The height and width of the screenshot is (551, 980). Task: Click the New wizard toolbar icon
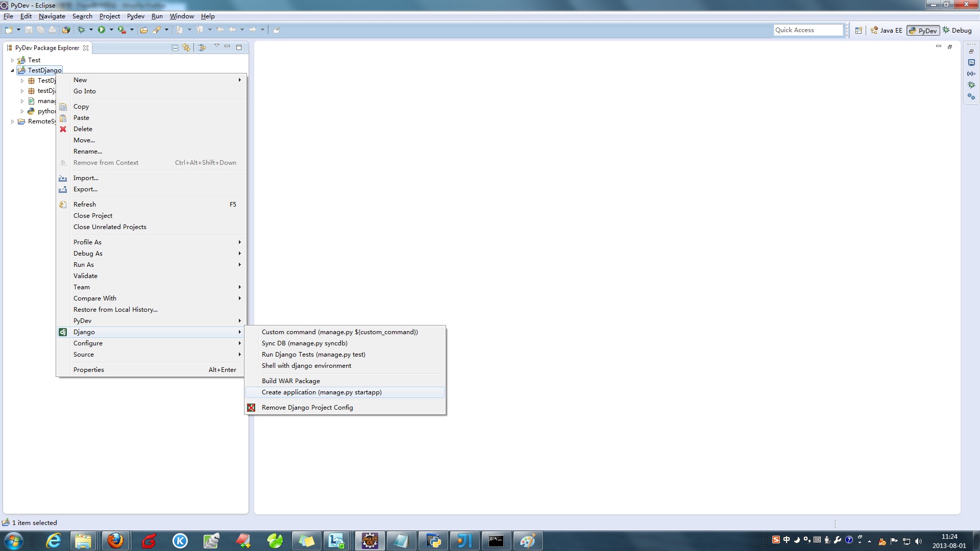pyautogui.click(x=9, y=30)
